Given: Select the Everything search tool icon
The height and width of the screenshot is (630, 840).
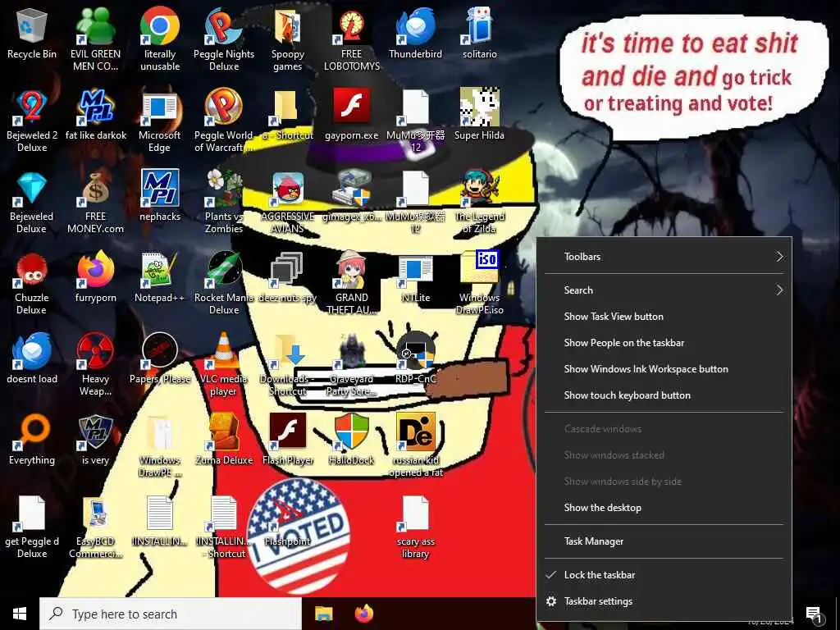Looking at the screenshot, I should click(32, 432).
